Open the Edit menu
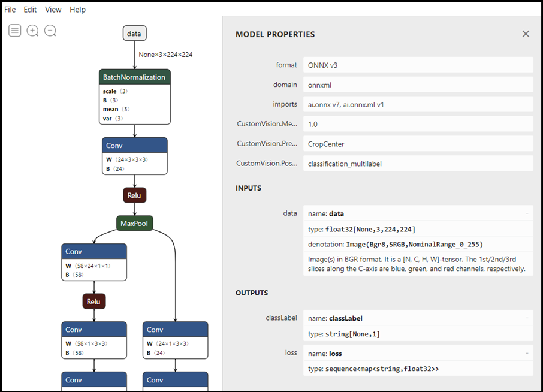543x392 pixels. click(x=30, y=10)
